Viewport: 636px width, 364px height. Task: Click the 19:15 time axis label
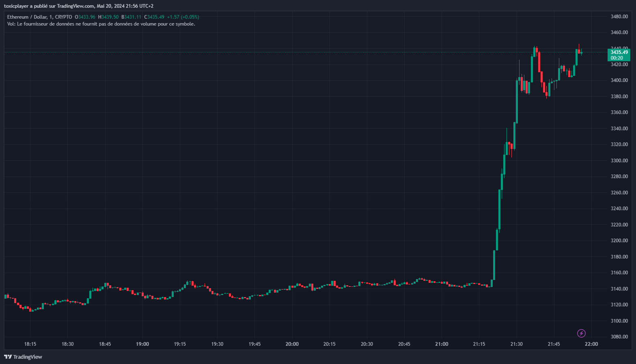tap(180, 344)
